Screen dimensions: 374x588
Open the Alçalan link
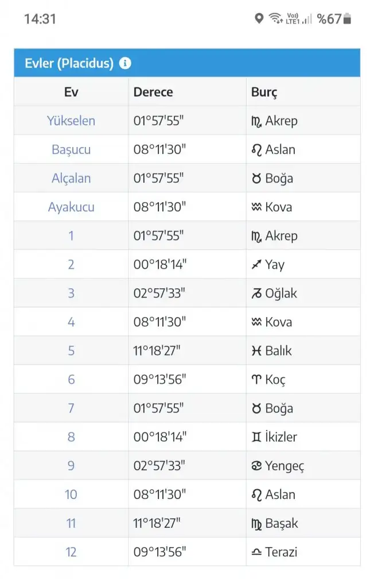click(x=71, y=178)
